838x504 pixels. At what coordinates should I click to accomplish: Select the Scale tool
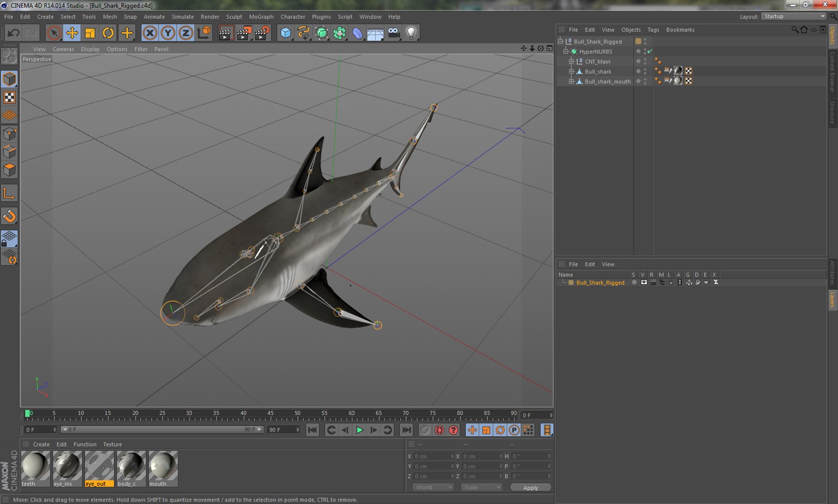pyautogui.click(x=90, y=33)
